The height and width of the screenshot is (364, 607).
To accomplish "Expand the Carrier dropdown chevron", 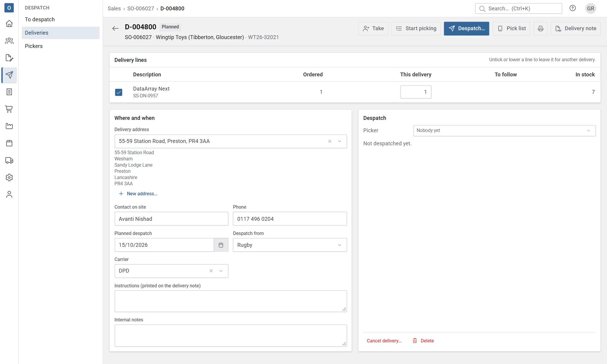I will [x=221, y=271].
